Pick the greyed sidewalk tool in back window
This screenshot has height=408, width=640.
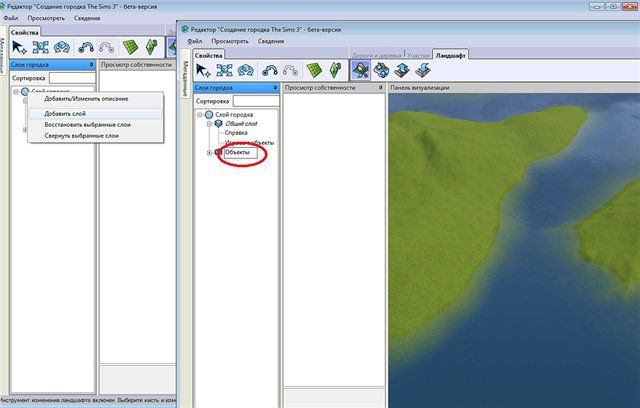(x=107, y=48)
